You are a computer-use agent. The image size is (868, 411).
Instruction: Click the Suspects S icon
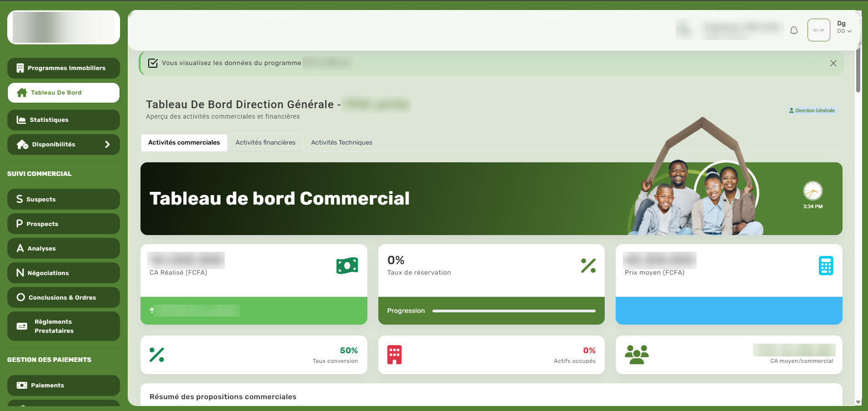pos(20,199)
